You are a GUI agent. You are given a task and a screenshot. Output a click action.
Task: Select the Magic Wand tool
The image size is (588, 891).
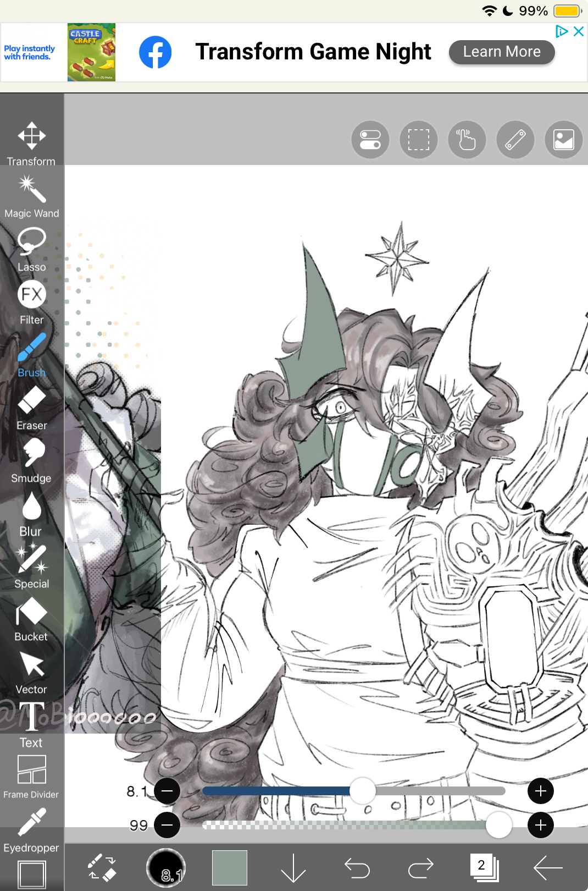coord(31,196)
